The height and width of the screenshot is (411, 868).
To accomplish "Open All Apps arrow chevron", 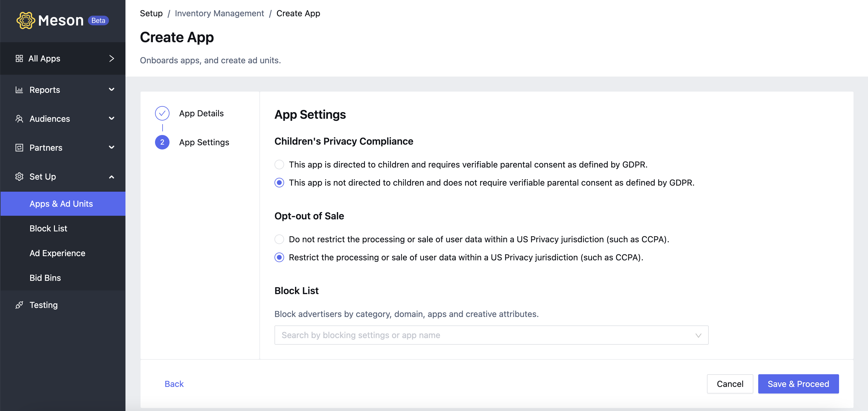I will pos(112,58).
